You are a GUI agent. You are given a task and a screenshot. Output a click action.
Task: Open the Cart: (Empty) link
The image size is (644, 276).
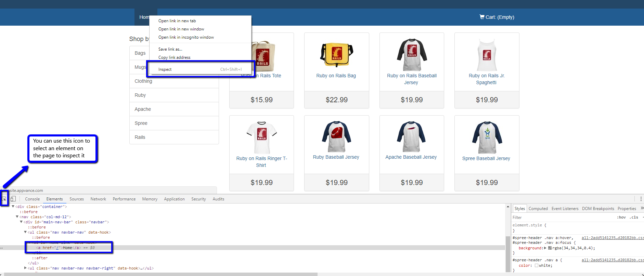[x=497, y=17]
